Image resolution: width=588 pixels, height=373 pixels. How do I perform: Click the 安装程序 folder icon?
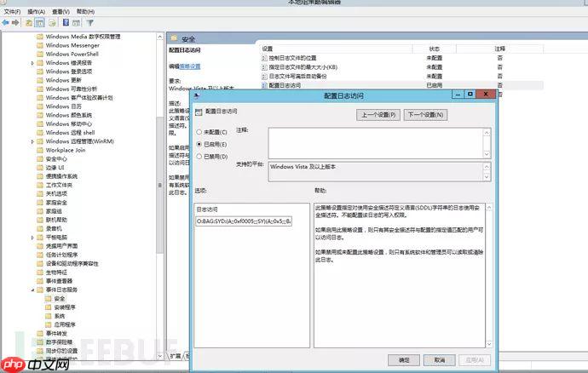[49, 307]
